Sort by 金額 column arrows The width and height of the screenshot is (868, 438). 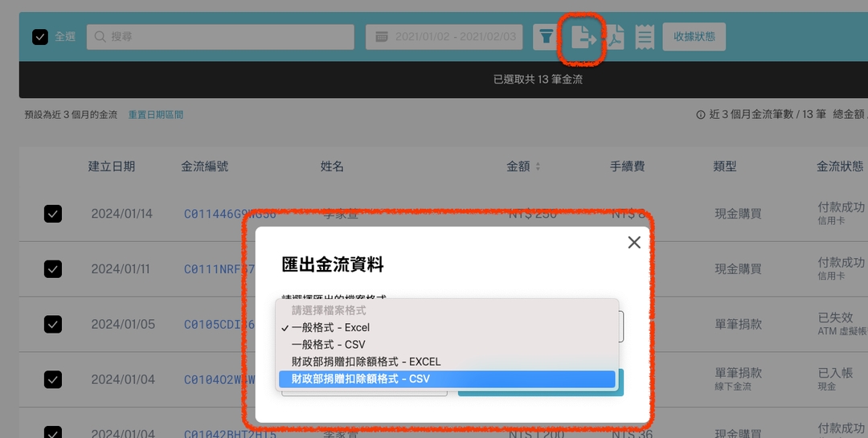click(x=538, y=166)
